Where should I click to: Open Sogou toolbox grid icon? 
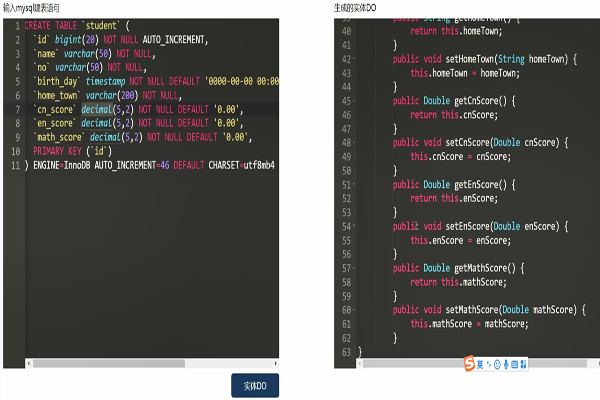(524, 363)
